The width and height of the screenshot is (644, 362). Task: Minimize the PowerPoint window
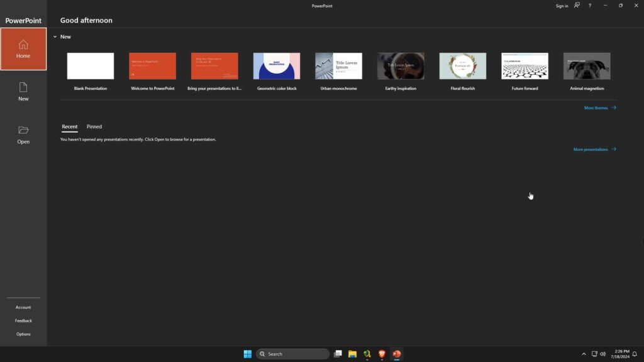[x=605, y=5]
